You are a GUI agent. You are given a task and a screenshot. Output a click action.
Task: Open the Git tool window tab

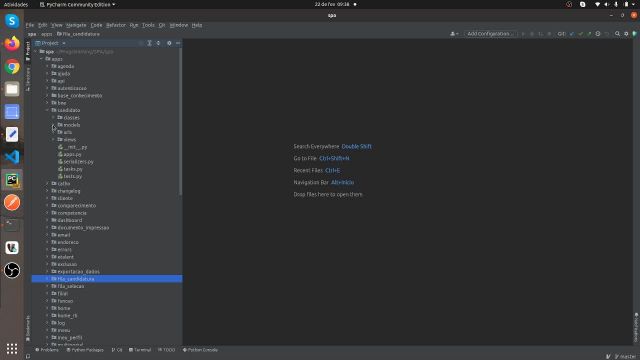pos(117,350)
